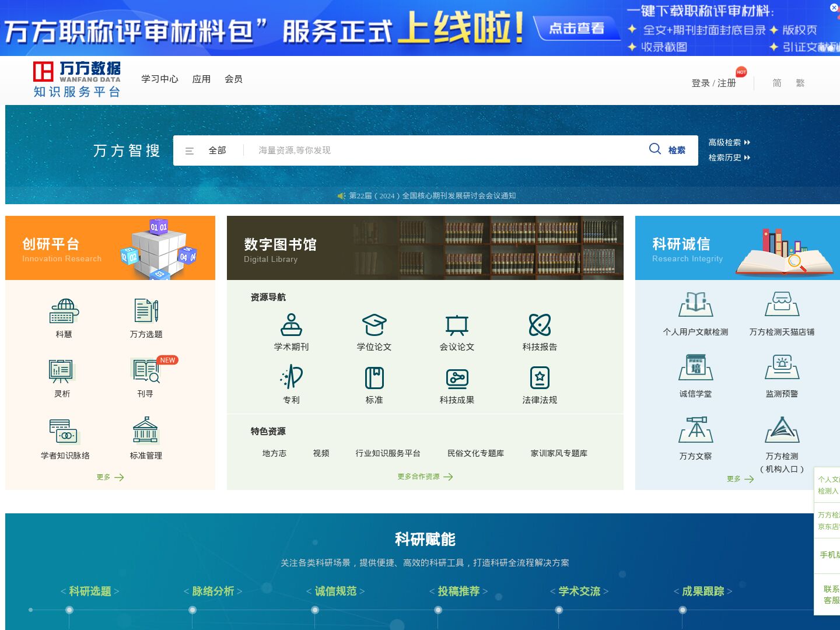Browse 学术期刊 resource icon
This screenshot has height=630, width=840.
[x=291, y=324]
